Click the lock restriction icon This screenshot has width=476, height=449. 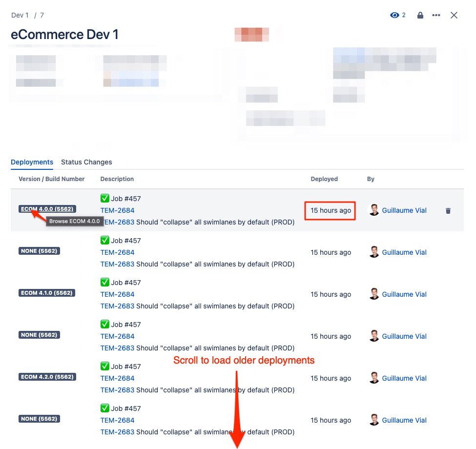point(420,15)
